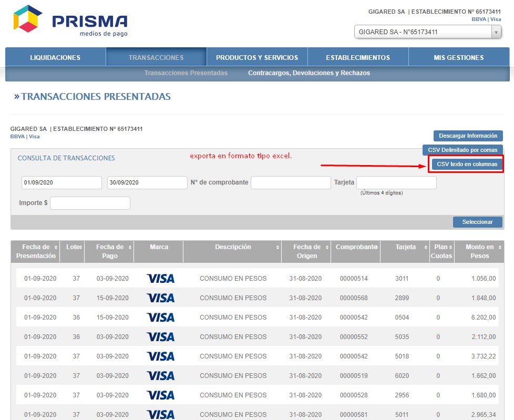Export as CSV Delimitado por comas
Screen dimensions: 514x420
point(462,150)
